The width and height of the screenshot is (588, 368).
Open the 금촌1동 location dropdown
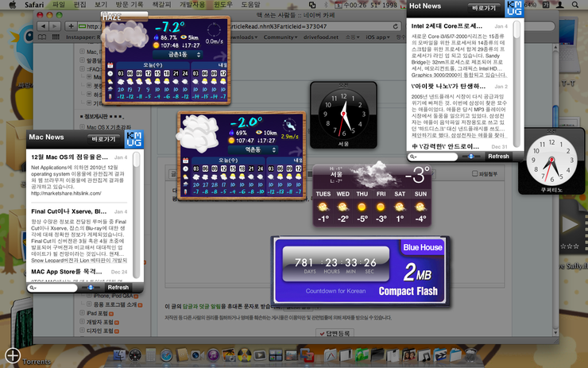178,55
